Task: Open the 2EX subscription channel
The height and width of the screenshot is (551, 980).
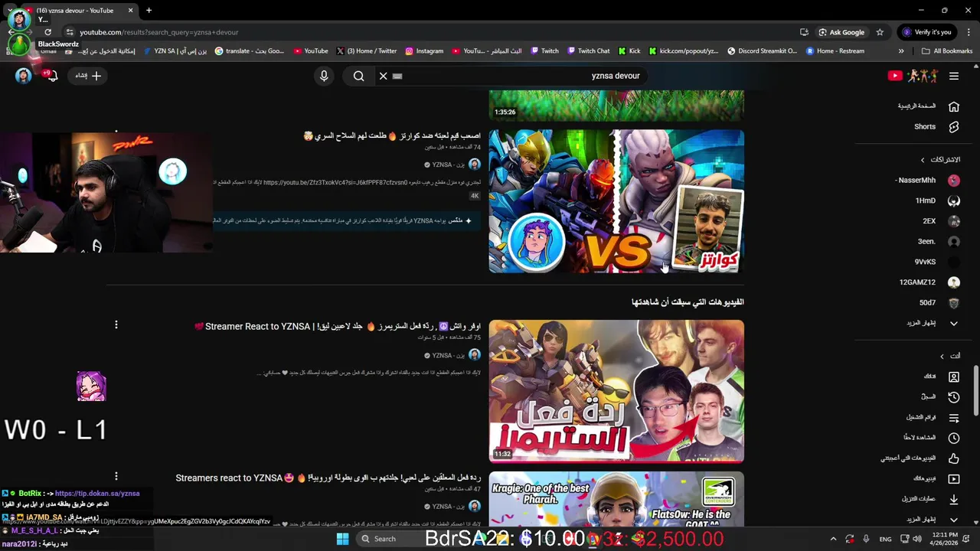Action: pos(942,221)
